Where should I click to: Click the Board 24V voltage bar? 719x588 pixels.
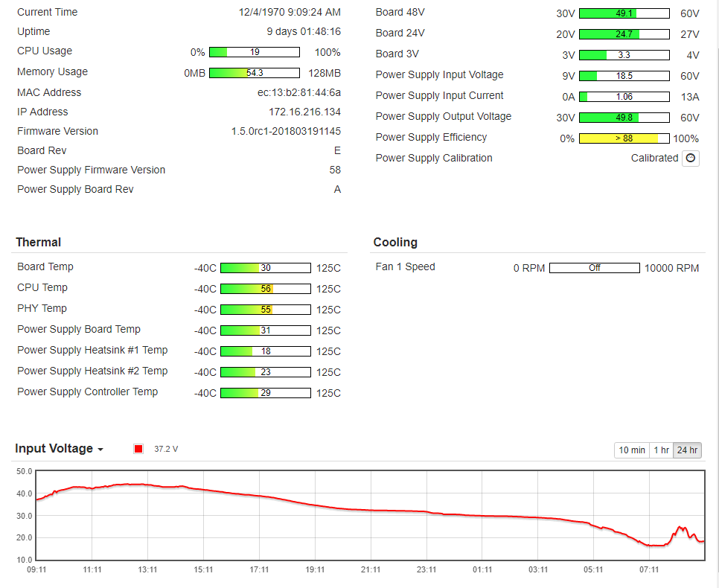click(x=624, y=34)
